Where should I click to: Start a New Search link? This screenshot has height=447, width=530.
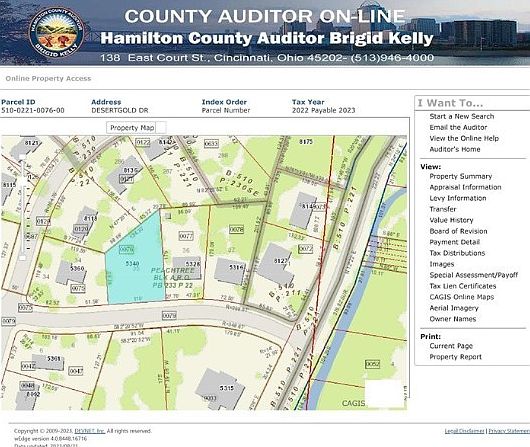point(462,116)
